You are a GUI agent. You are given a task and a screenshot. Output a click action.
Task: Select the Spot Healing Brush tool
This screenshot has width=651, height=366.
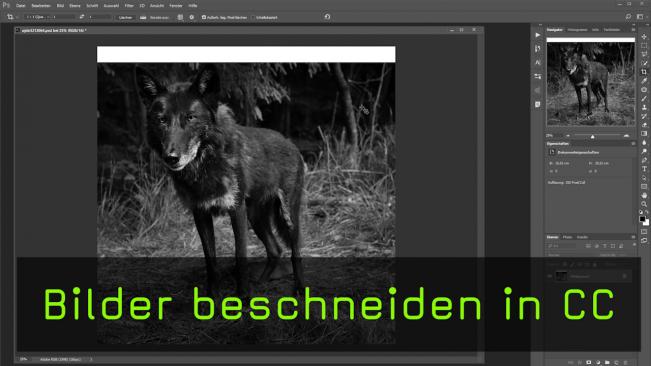644,90
